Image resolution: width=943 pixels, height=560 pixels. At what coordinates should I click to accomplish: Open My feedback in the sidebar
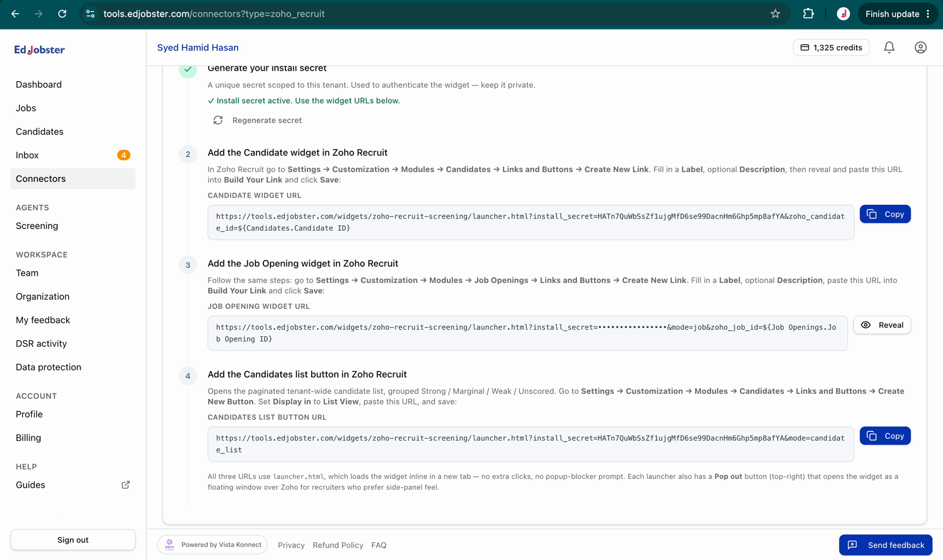click(73, 320)
